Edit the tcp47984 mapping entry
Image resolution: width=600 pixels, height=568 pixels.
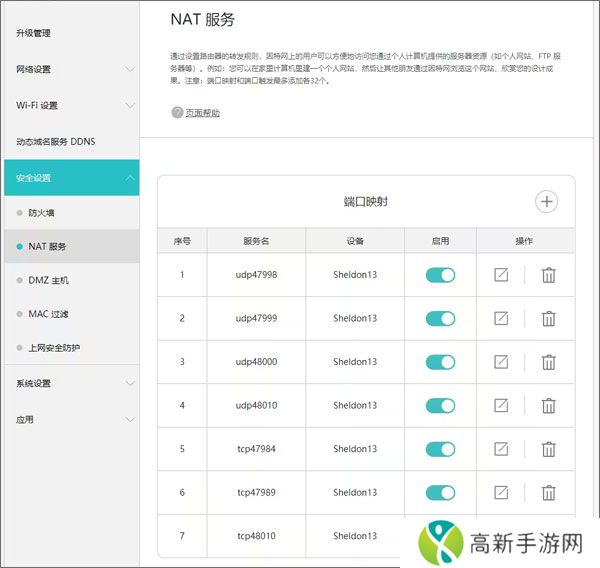(501, 449)
